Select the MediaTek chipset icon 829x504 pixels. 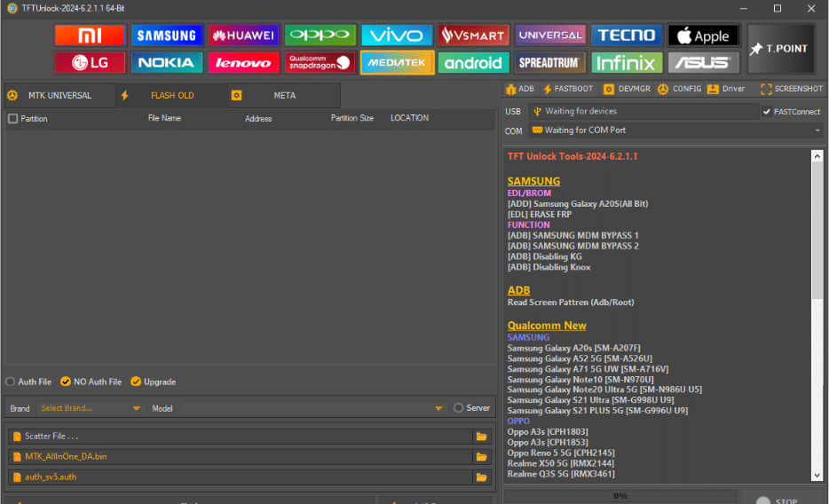click(397, 63)
